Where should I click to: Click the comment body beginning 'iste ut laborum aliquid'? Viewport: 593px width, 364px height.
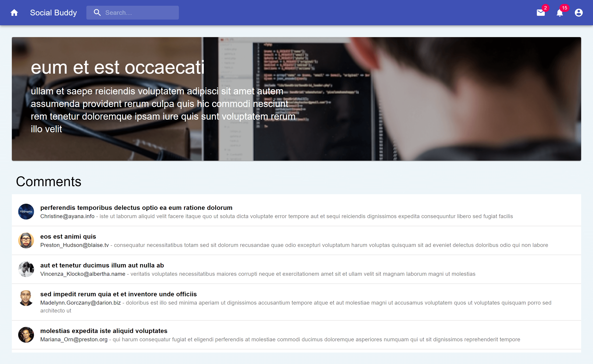click(306, 216)
